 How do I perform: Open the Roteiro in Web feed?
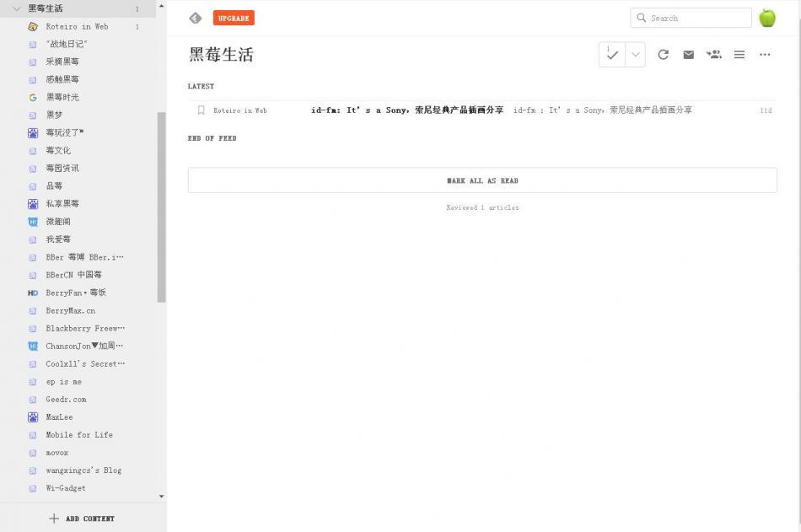pos(77,26)
